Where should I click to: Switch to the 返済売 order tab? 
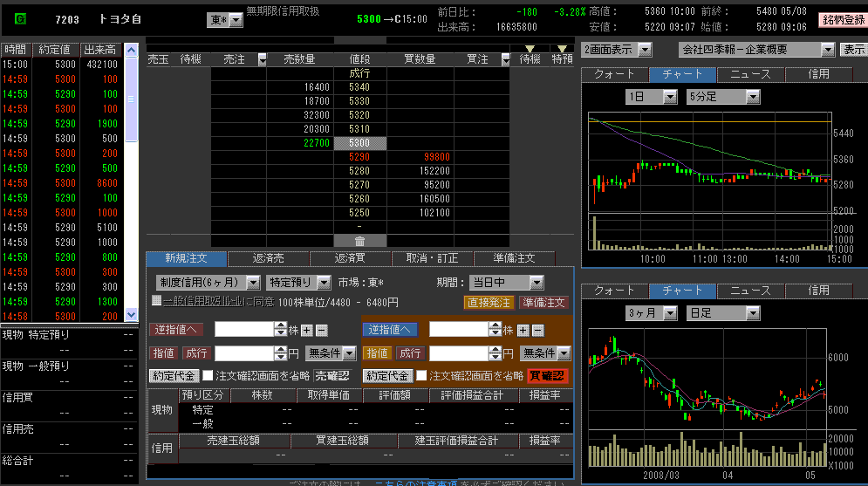(268, 258)
